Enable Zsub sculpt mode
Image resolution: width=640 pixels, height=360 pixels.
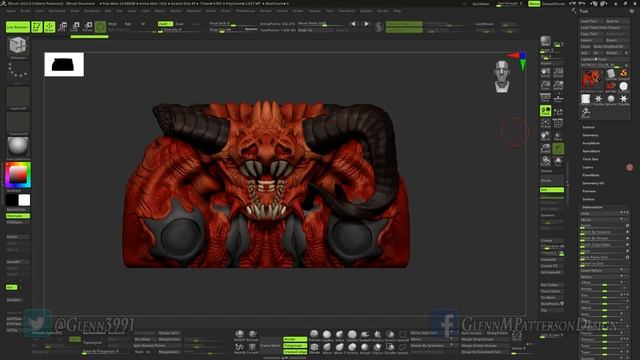point(180,24)
